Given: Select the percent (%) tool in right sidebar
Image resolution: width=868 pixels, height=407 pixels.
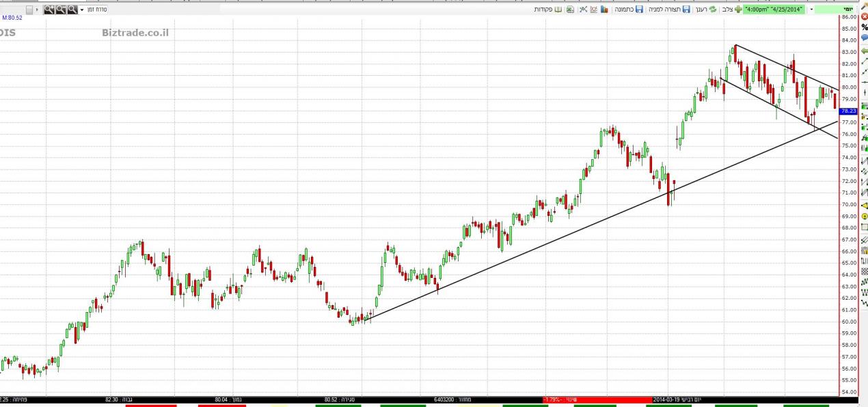Looking at the screenshot, I should pos(864,27).
